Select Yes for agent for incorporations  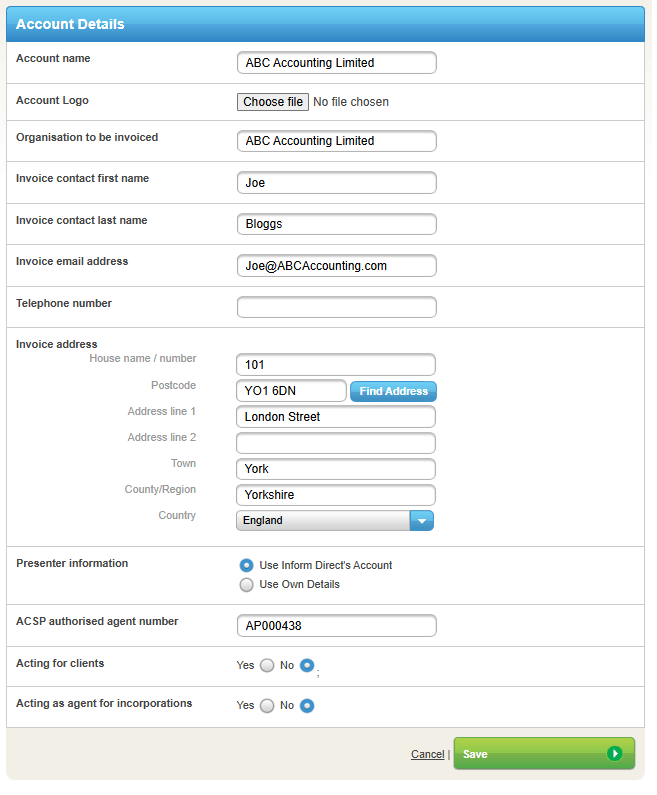pos(267,705)
